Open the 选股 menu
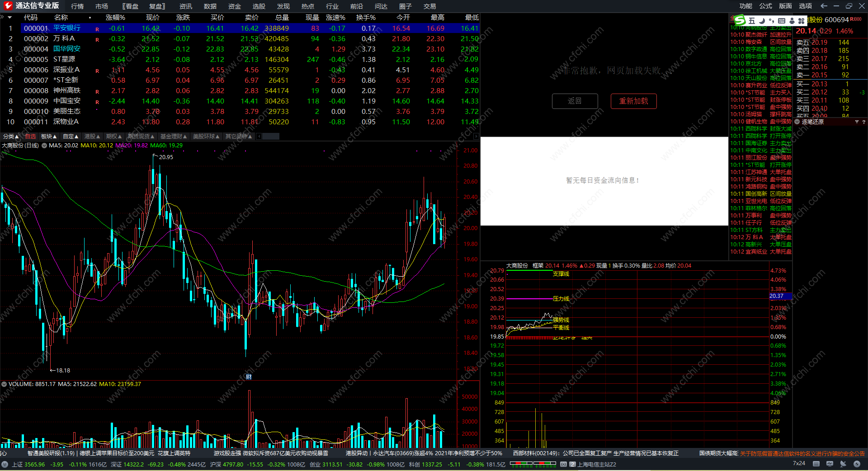 259,6
